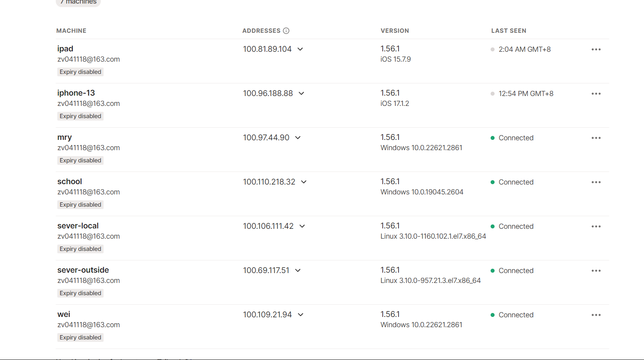Click the Expiry disabled badge for mry
644x360 pixels.
click(80, 160)
